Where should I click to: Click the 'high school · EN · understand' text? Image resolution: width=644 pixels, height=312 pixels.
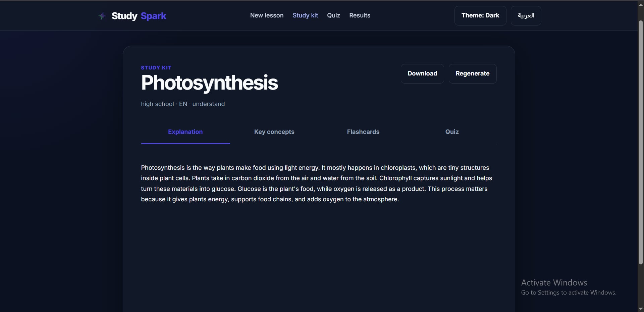[x=183, y=104]
